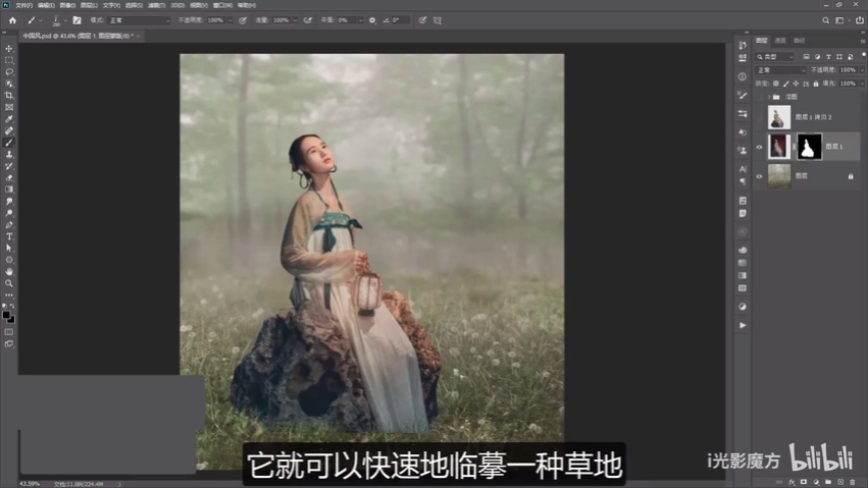Open the layer opacity dropdown arrow
Screen dimensions: 868x488
862,70
